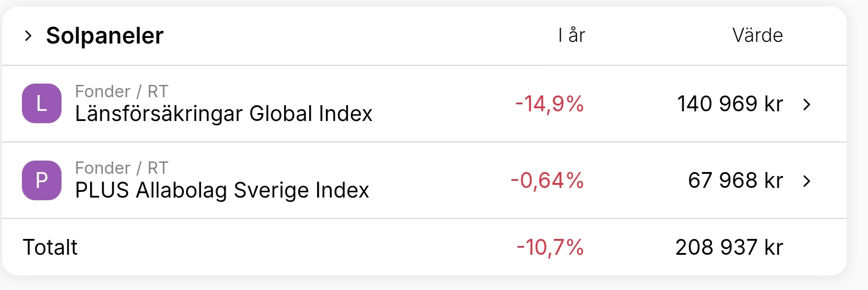
Task: Click the purple P fund icon
Action: 42,180
